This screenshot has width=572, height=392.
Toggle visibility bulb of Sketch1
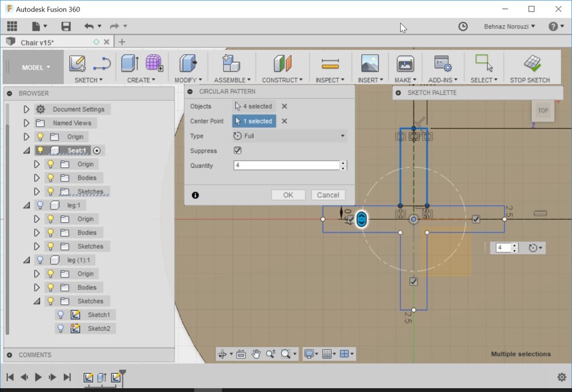61,315
